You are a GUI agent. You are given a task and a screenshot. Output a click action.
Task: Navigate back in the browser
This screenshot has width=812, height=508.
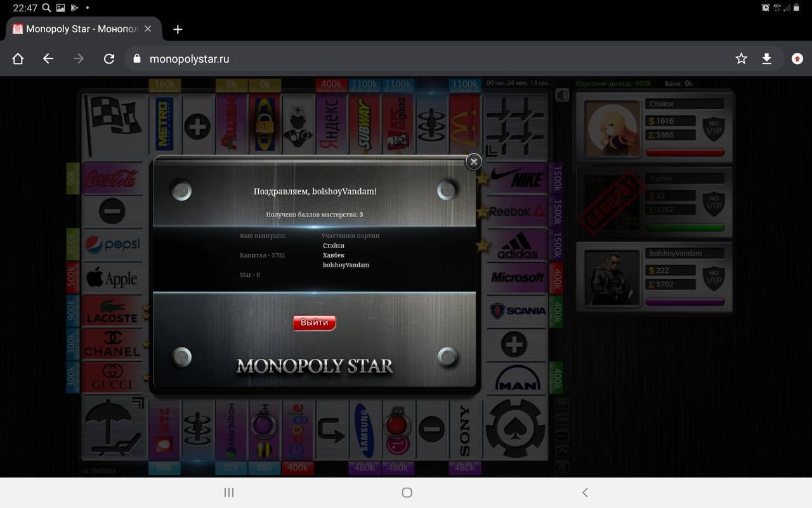(x=48, y=58)
